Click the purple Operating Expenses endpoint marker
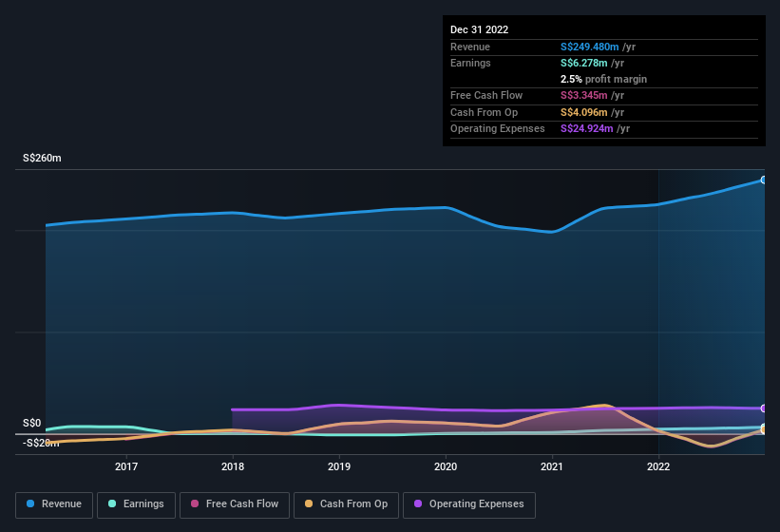The height and width of the screenshot is (532, 780). (763, 408)
